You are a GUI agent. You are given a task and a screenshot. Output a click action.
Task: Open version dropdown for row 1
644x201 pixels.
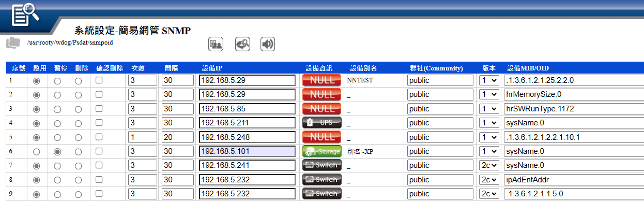coord(488,80)
